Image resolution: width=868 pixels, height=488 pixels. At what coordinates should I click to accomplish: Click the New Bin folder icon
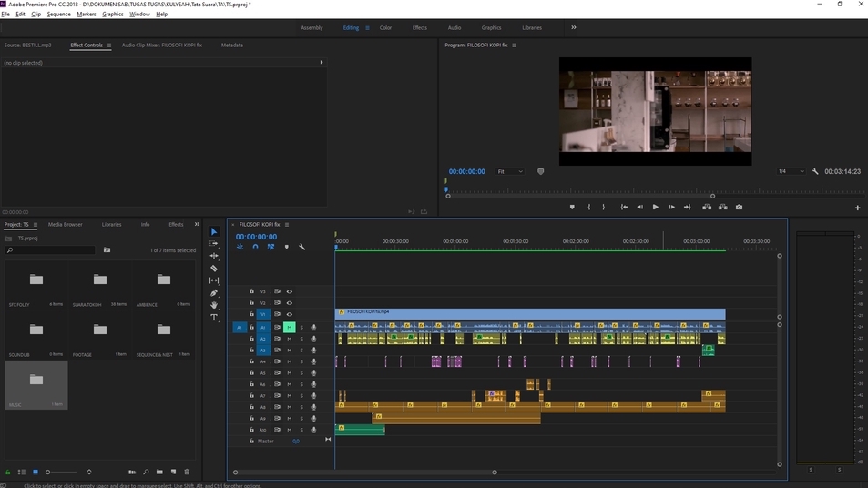[159, 472]
